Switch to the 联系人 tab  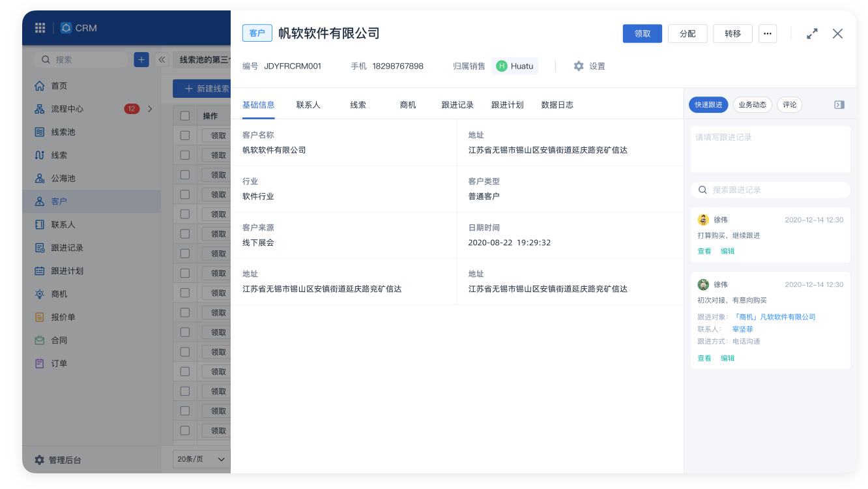308,105
